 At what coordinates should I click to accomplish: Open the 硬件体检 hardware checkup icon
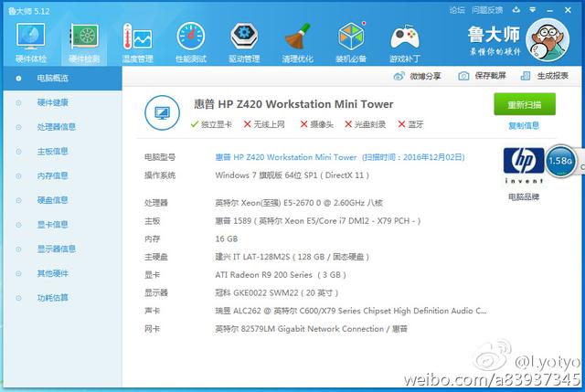coord(30,42)
